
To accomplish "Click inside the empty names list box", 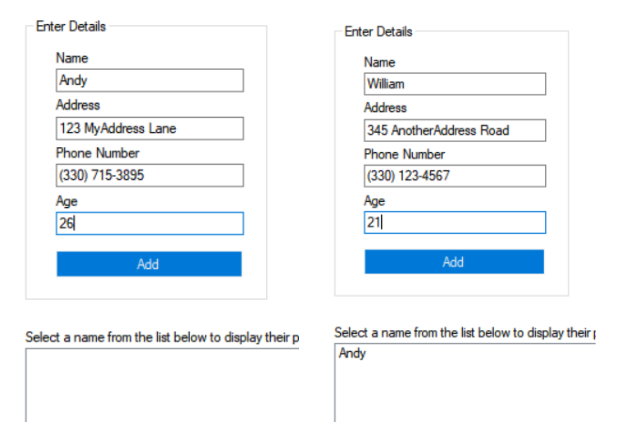I will pos(162,385).
